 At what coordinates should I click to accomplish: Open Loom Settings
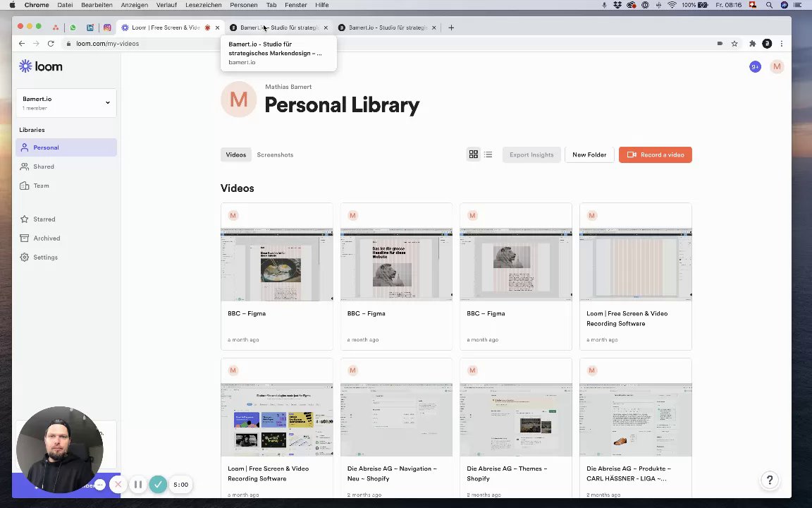(x=66, y=257)
